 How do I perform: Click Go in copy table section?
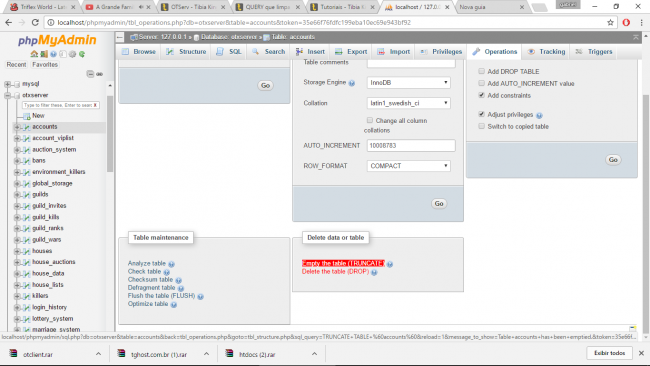[613, 160]
